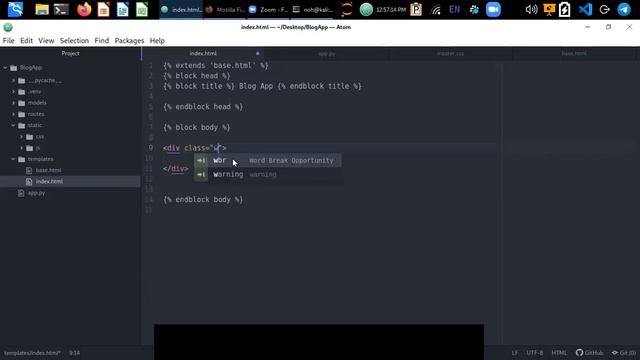
Task: Click the green round Atom tray icon
Action: (366, 9)
